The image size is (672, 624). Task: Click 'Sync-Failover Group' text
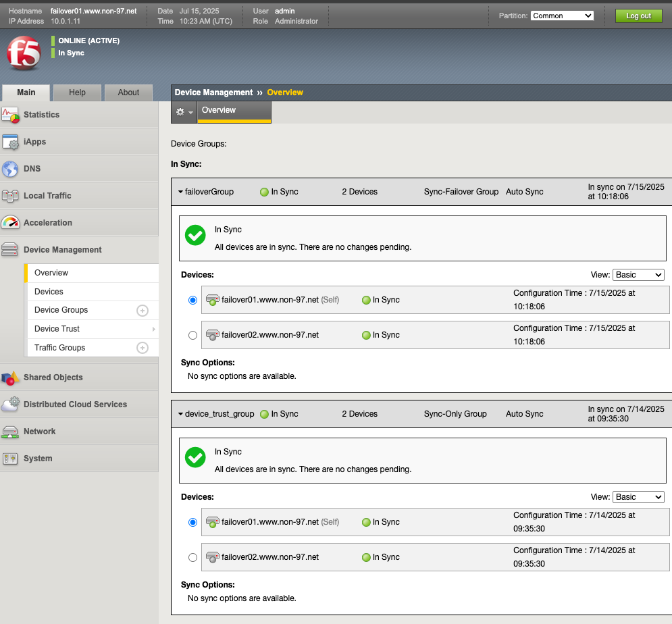[x=461, y=192]
